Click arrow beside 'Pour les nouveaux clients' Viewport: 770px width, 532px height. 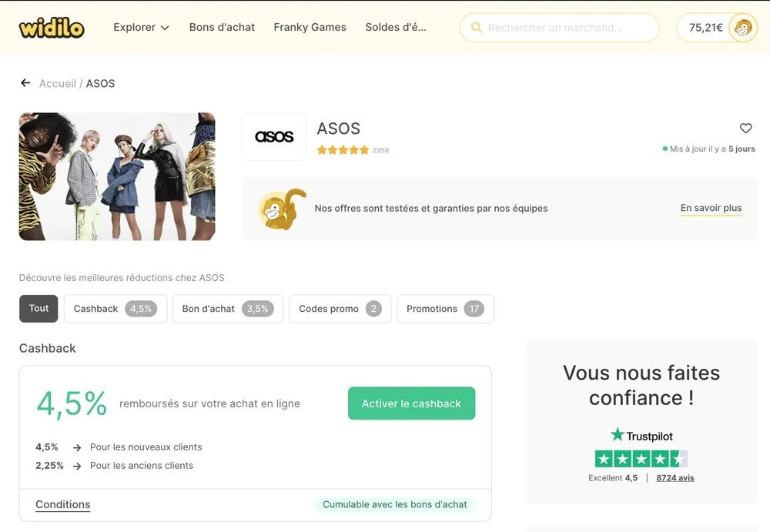[x=77, y=447]
